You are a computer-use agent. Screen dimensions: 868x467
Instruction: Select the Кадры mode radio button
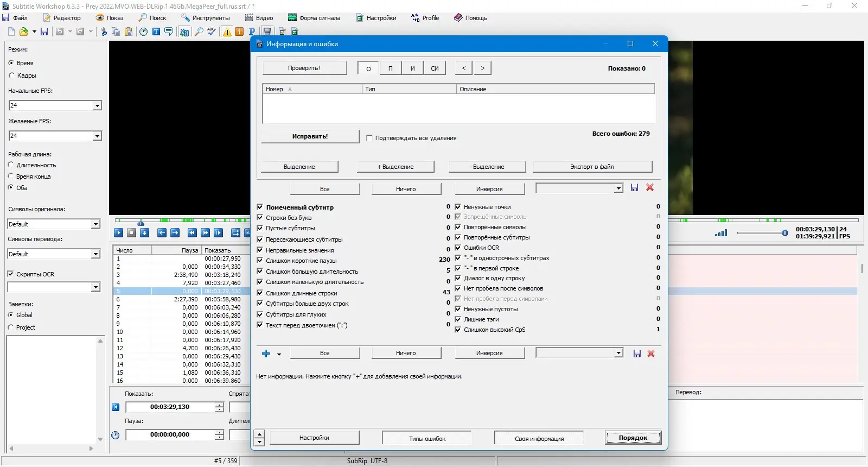tap(11, 75)
